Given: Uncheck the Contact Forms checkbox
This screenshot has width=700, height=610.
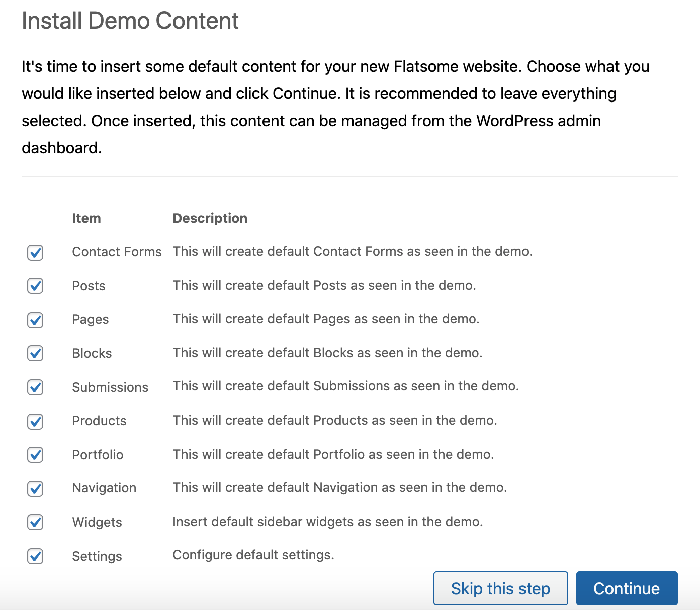Looking at the screenshot, I should pyautogui.click(x=35, y=252).
